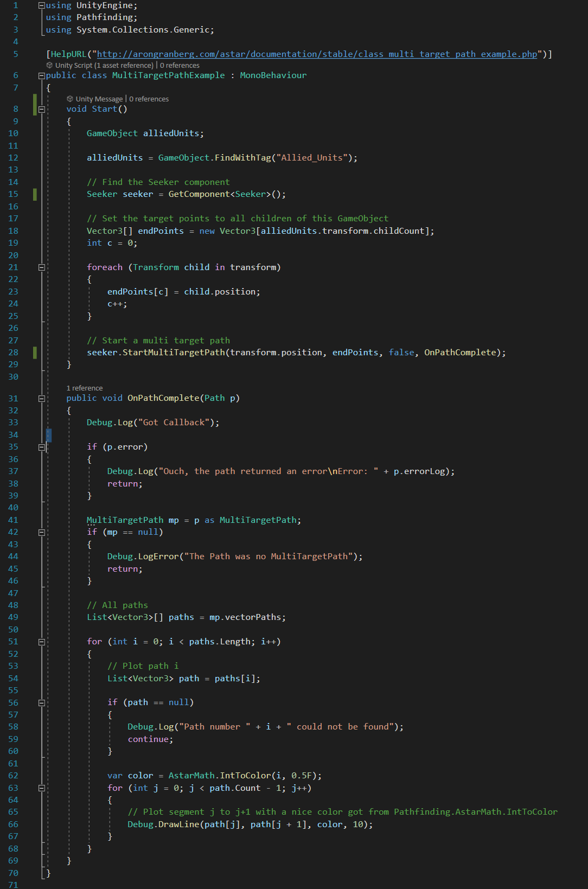Show '1 reference' CodeLens above OnPathComplete
Screen dimensions: 588x889
(85, 388)
